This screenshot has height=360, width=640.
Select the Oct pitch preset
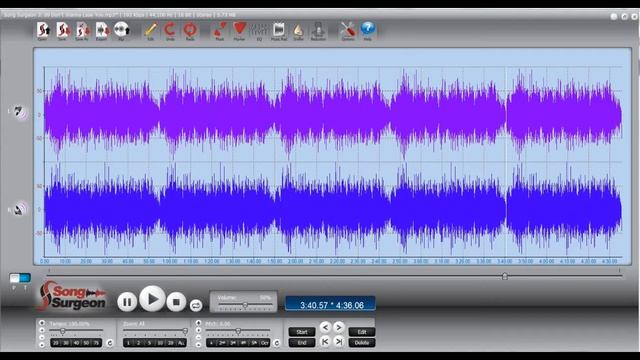pos(265,343)
